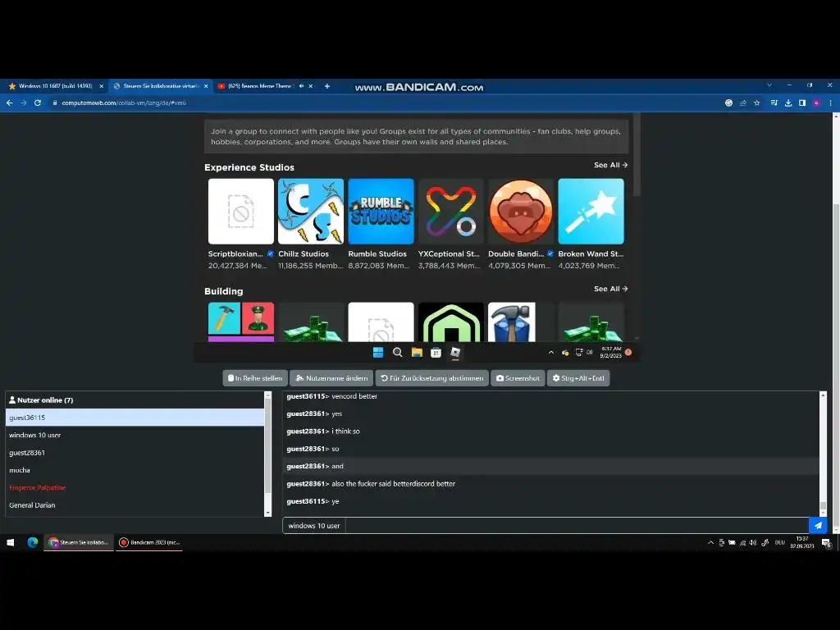Select guest36115 in user list
The width and height of the screenshot is (840, 630).
click(x=135, y=418)
